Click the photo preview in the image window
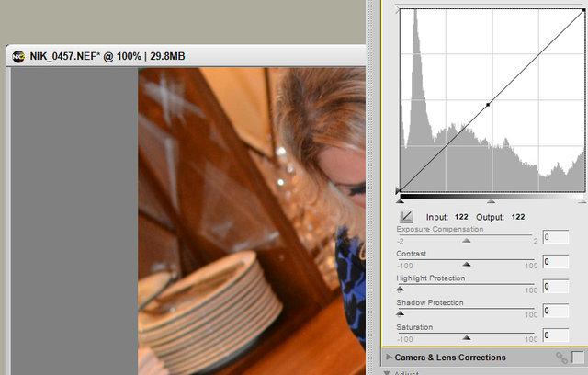 252,222
